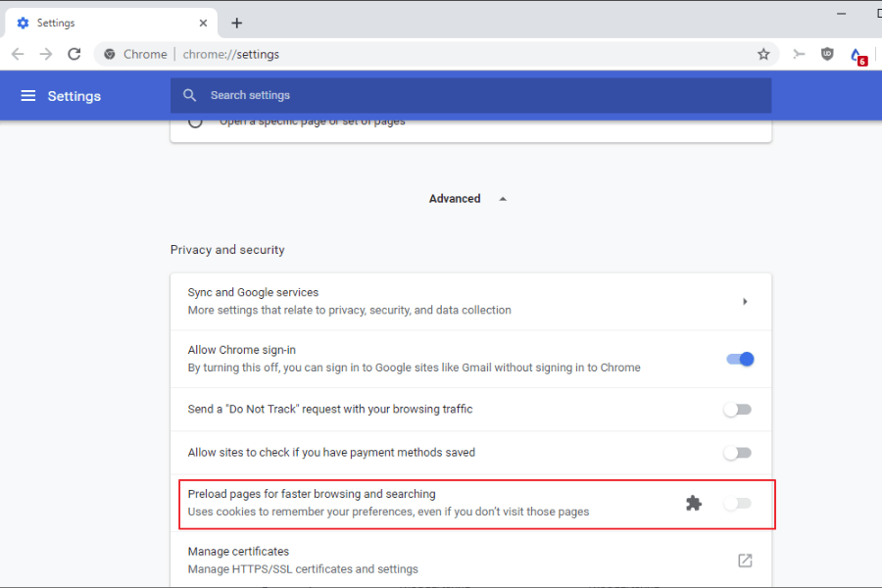Click the back navigation arrow
The width and height of the screenshot is (882, 588).
click(18, 54)
